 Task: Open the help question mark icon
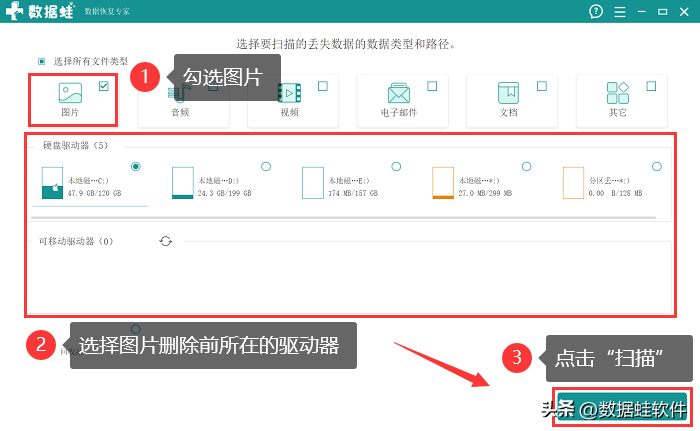(x=596, y=11)
